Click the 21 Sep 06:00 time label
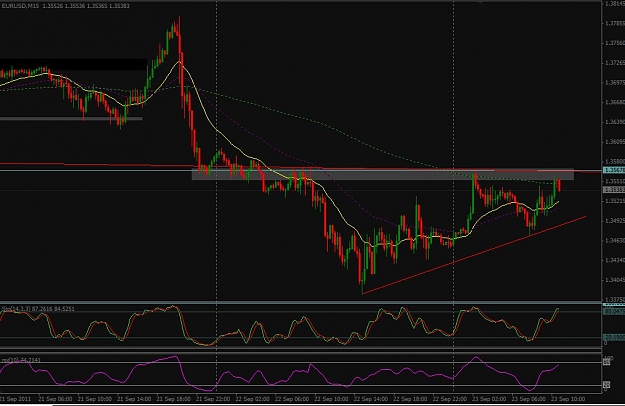 55,399
